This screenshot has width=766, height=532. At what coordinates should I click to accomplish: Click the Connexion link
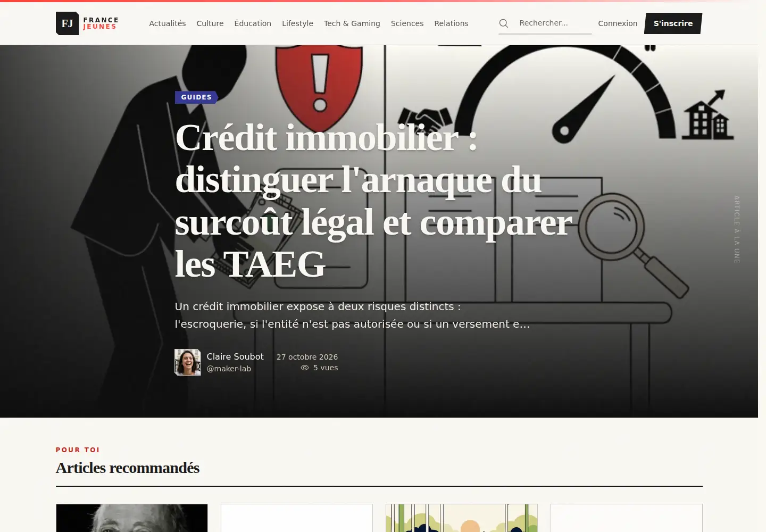coord(618,23)
